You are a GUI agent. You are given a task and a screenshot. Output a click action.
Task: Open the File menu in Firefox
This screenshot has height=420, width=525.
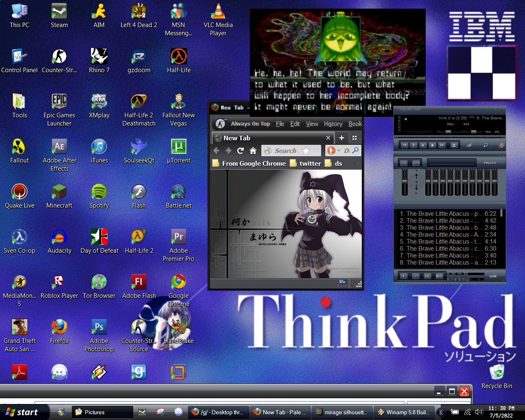pyautogui.click(x=280, y=123)
